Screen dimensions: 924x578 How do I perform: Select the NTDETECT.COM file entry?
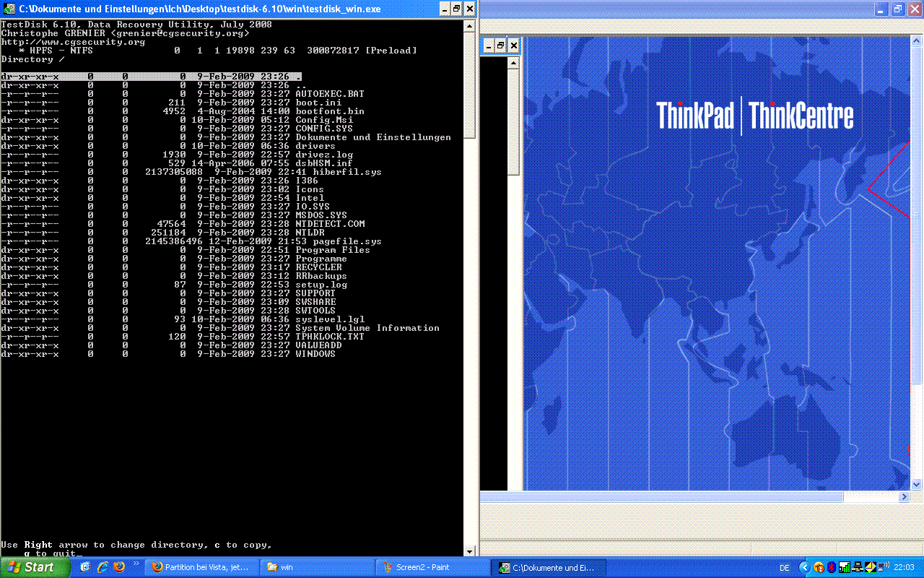coord(183,224)
